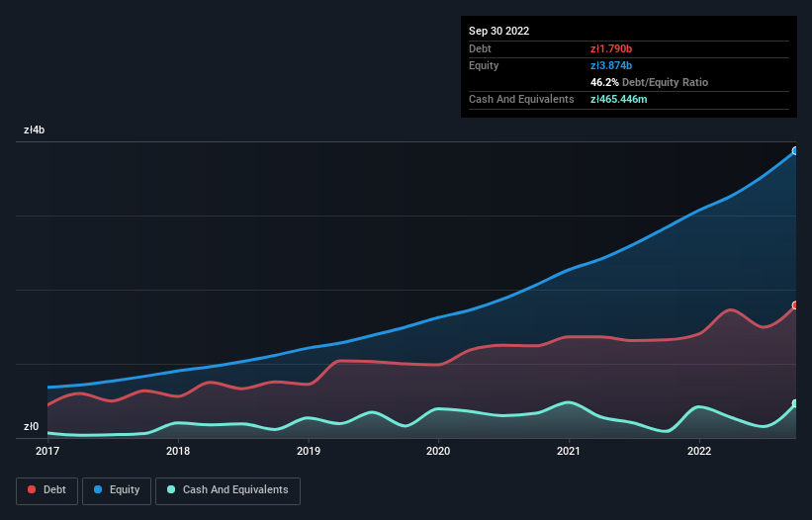The height and width of the screenshot is (520, 812).
Task: Select the teal Cash endpoint marker on the chart
Action: (795, 403)
